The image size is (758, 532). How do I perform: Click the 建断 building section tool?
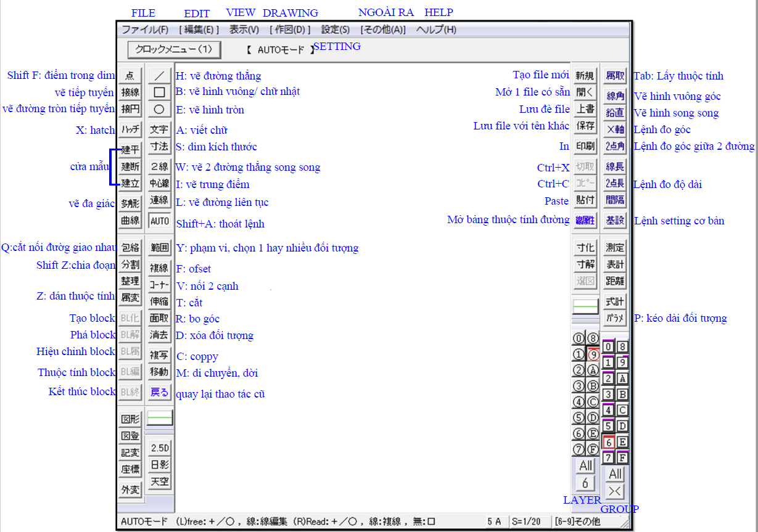130,166
